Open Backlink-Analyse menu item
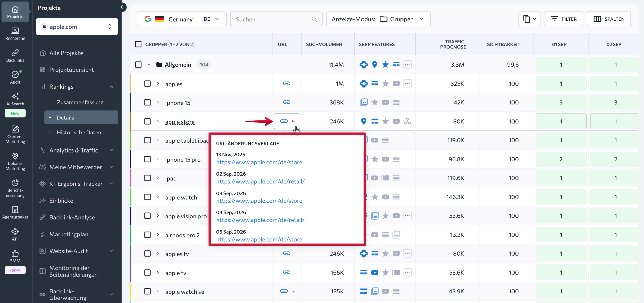The height and width of the screenshot is (303, 644). [72, 217]
